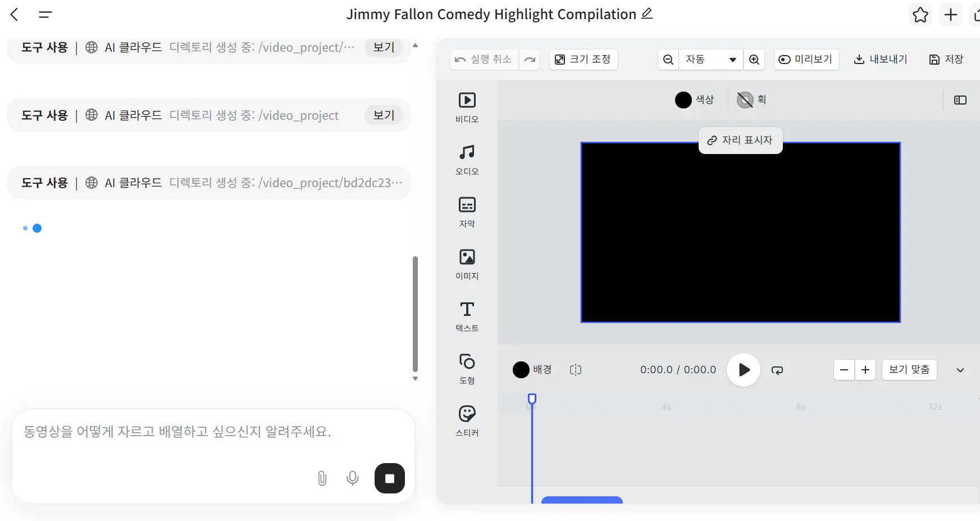Click the 12s mark on timeline ruler

click(x=935, y=407)
